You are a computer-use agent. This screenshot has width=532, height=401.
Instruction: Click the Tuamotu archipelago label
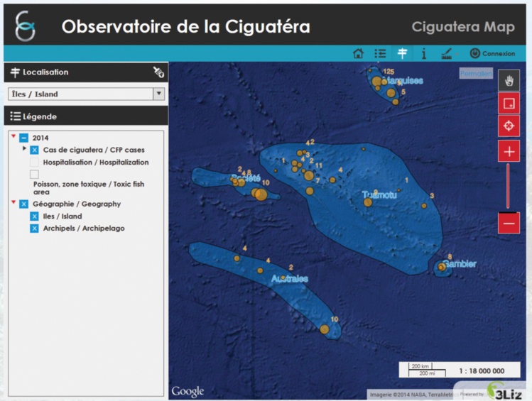coord(379,194)
